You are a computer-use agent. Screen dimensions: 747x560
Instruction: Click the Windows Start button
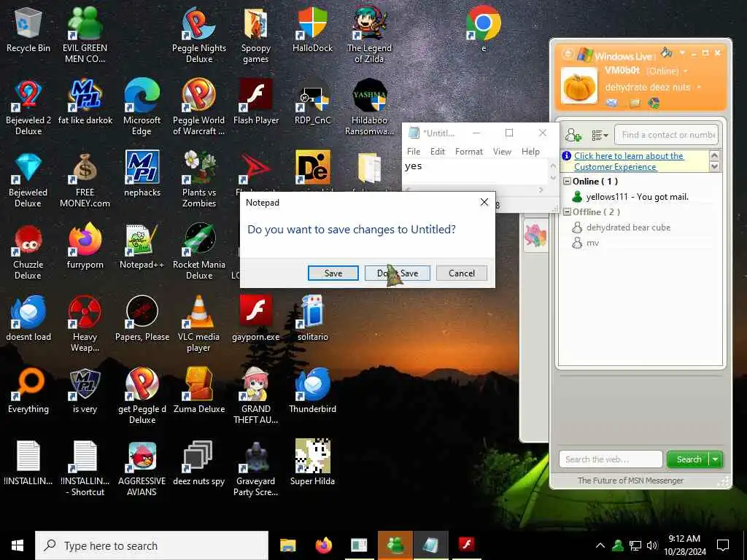coord(18,545)
